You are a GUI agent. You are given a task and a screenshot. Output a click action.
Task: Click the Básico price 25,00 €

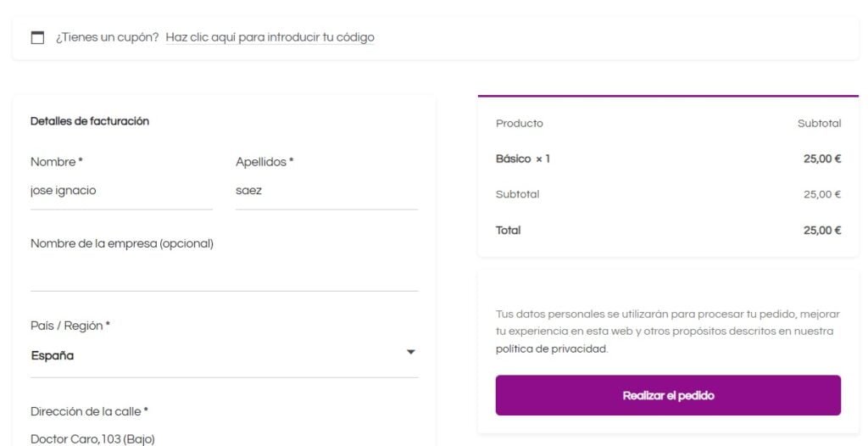click(x=822, y=159)
